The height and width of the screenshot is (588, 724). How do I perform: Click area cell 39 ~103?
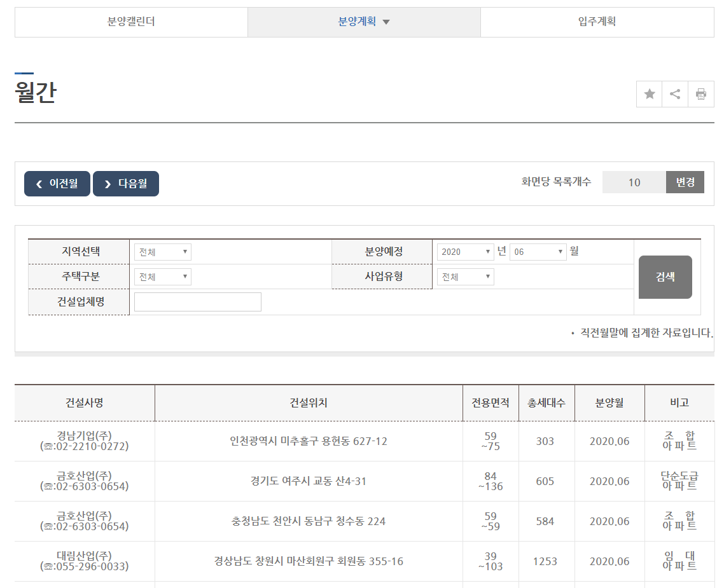(491, 561)
